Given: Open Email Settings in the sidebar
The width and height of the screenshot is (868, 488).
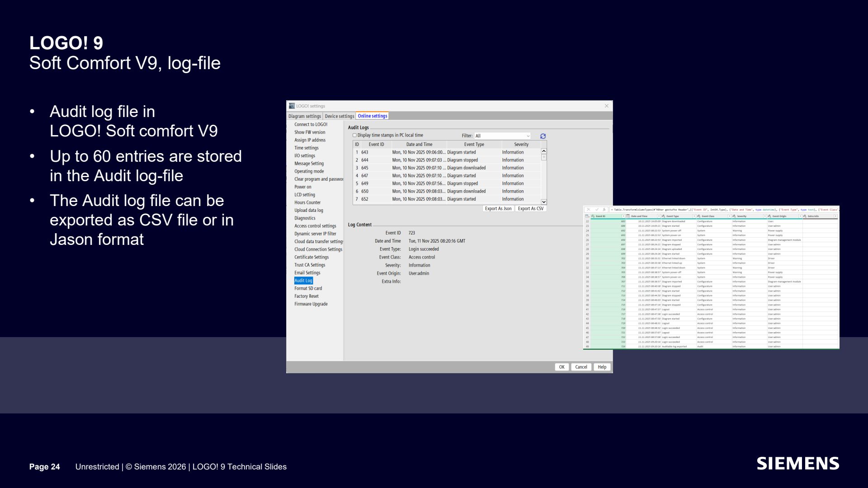Looking at the screenshot, I should (307, 273).
